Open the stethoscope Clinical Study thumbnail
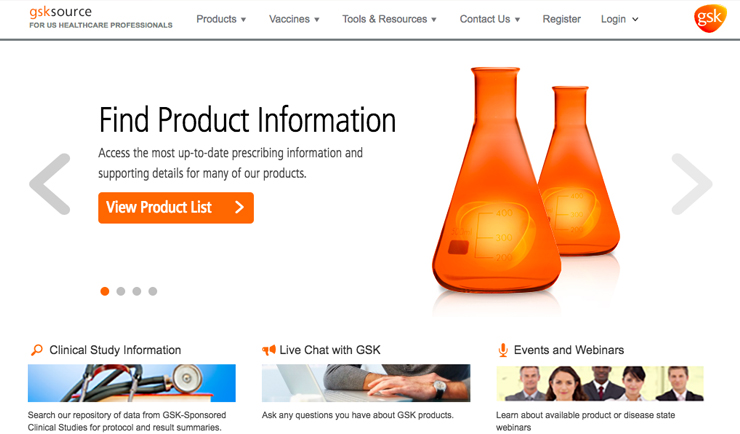 click(x=132, y=383)
